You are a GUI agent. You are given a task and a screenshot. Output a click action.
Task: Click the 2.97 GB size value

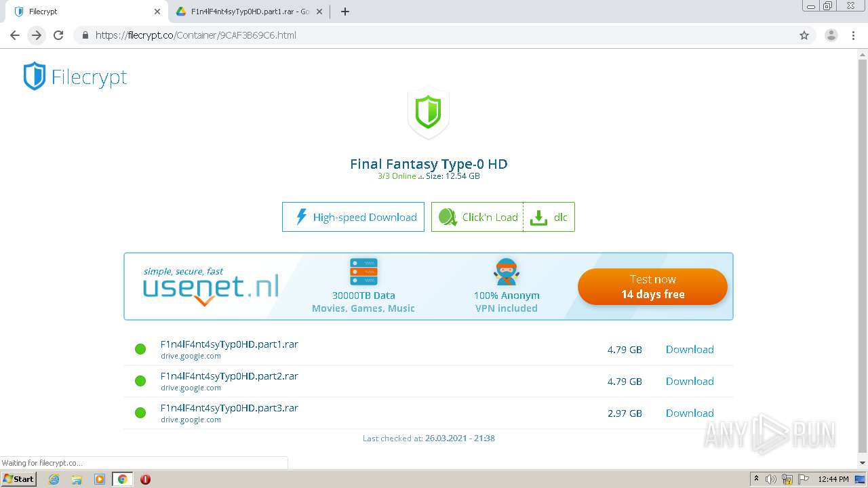point(625,413)
